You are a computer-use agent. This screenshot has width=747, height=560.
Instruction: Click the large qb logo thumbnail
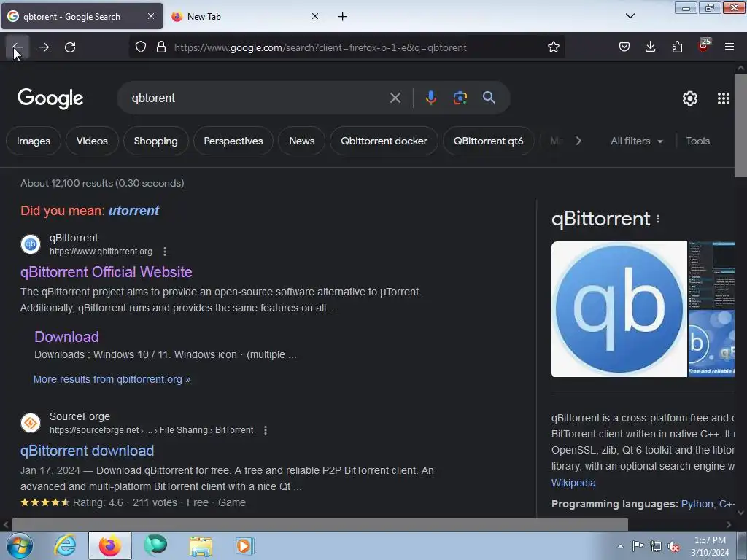tap(619, 309)
